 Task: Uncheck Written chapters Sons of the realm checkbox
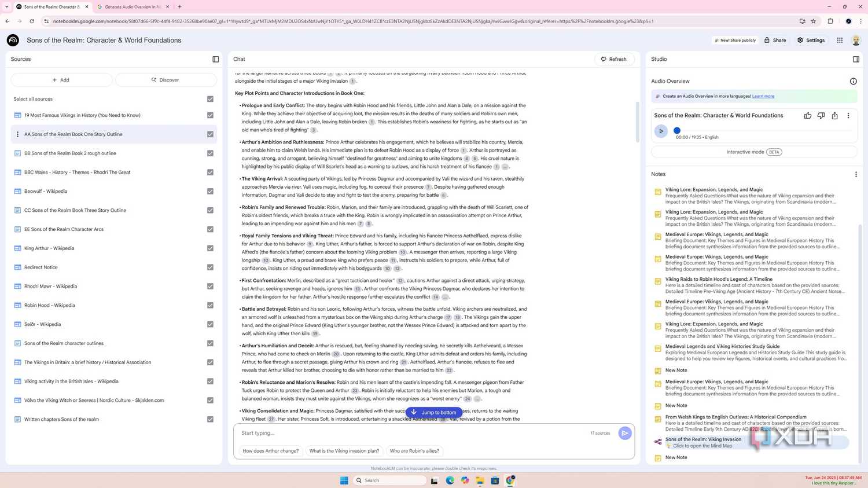click(x=210, y=419)
